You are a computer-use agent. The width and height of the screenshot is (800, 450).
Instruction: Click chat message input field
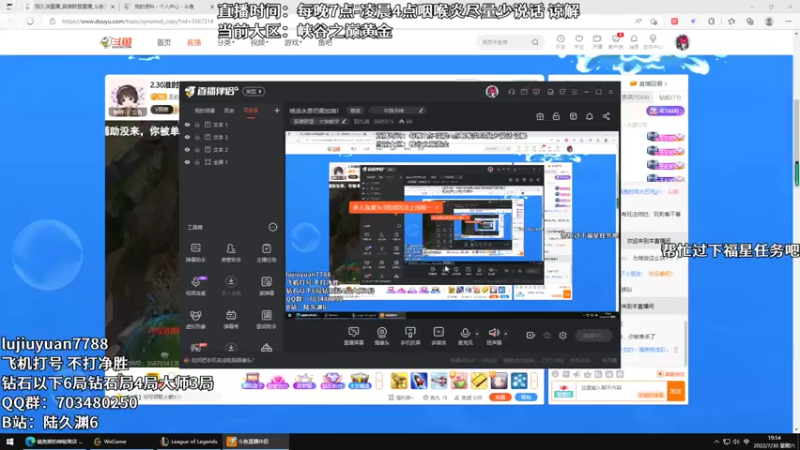tap(621, 391)
